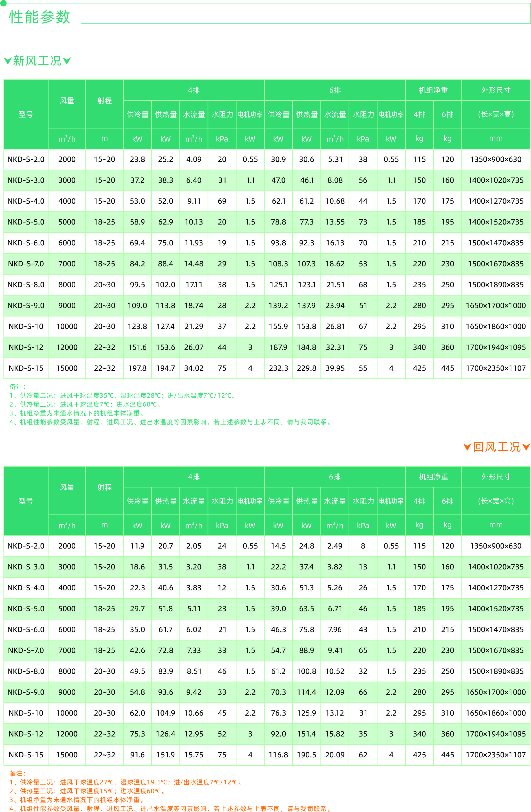
Task: Select the 回风工况 section title
Action: point(497,446)
